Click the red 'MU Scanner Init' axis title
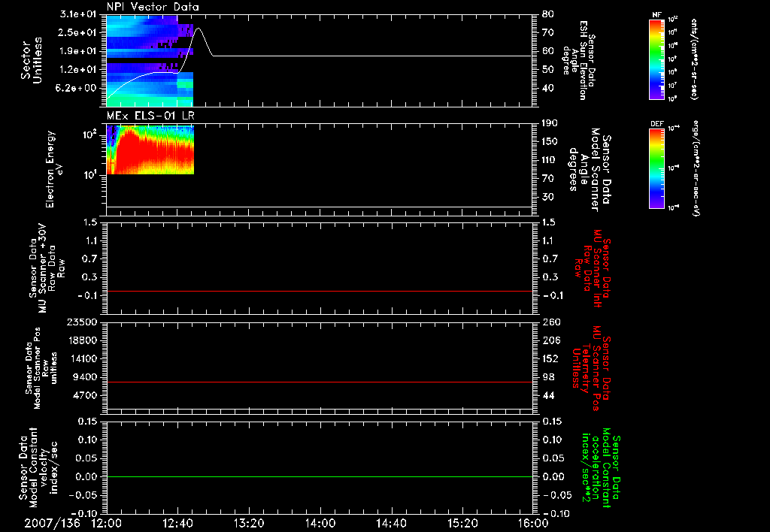The height and width of the screenshot is (532, 770). pos(593,268)
